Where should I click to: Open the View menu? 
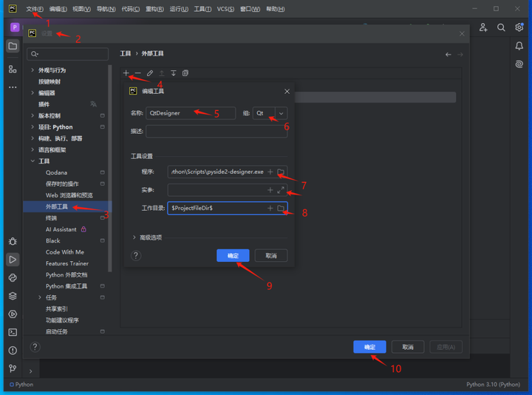81,9
